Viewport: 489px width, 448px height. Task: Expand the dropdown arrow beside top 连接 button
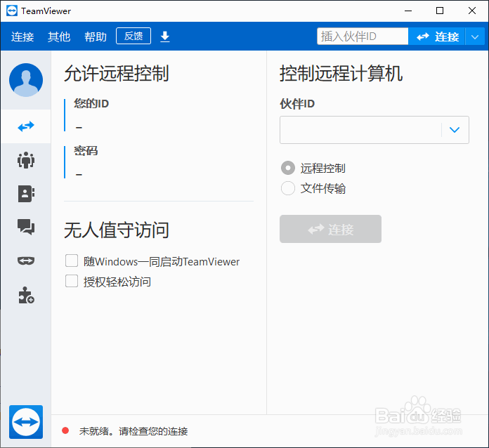[475, 37]
